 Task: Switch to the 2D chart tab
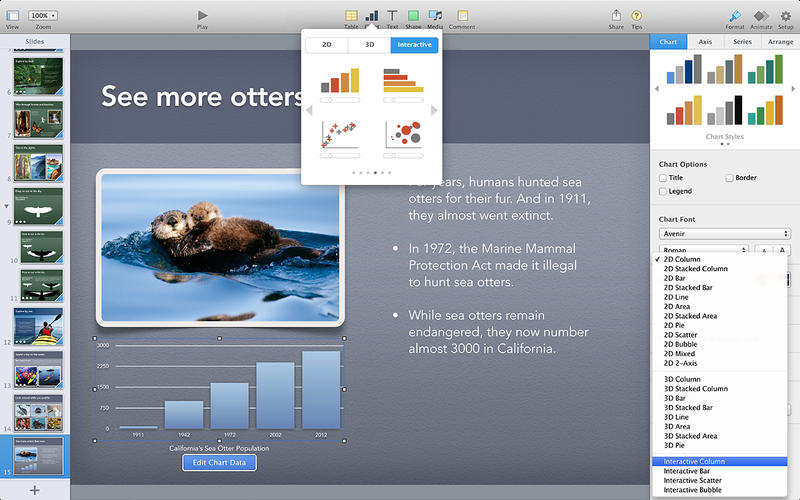click(327, 45)
